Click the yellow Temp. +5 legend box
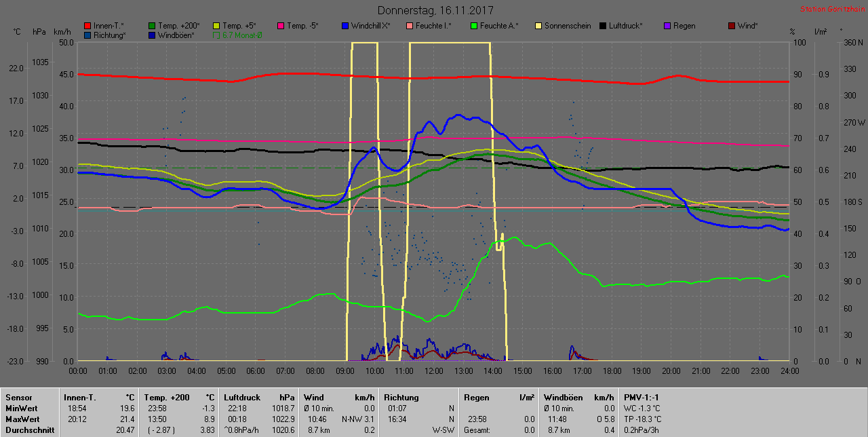 click(x=217, y=26)
